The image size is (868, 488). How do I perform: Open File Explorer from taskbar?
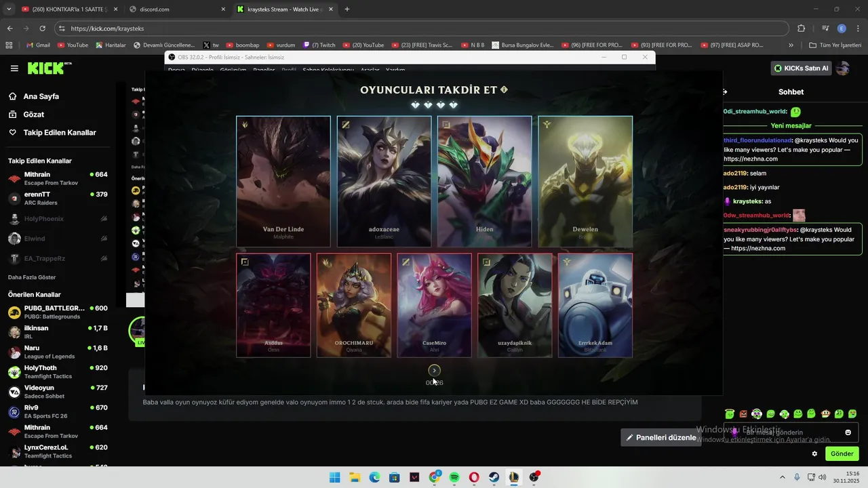355,477
